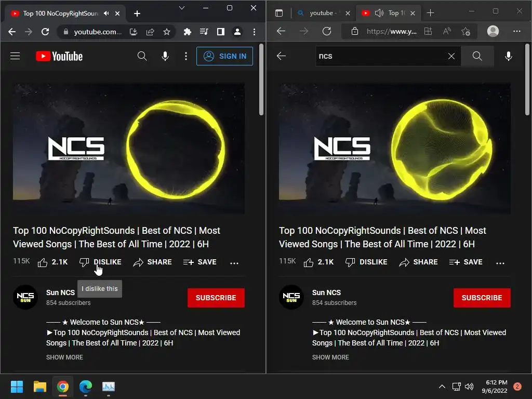532x399 pixels.
Task: Open Chrome profile icon
Action: click(237, 32)
